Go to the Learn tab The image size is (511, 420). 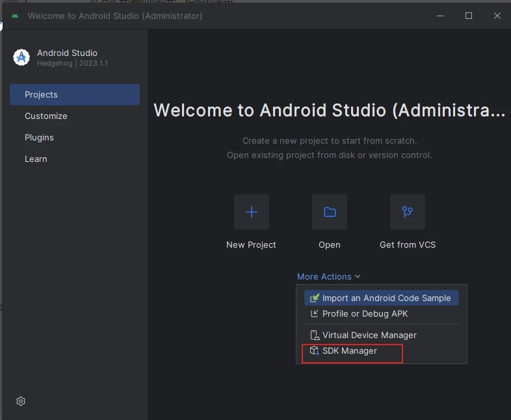pyautogui.click(x=75, y=159)
